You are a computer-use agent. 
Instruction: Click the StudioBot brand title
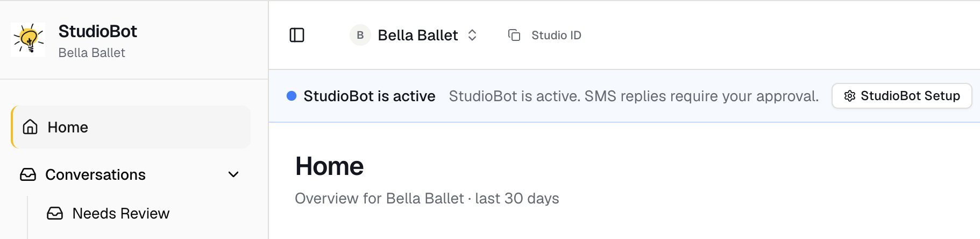pyautogui.click(x=97, y=31)
